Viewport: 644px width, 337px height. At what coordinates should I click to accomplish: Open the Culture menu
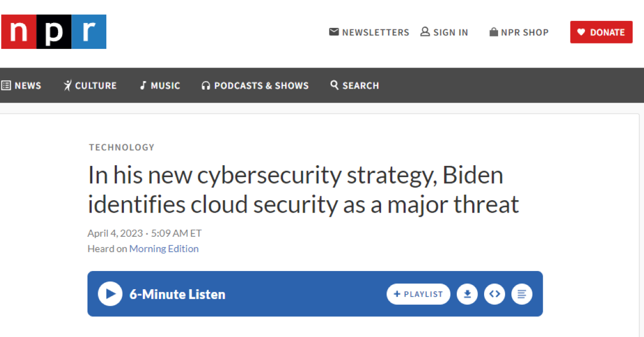coord(90,85)
